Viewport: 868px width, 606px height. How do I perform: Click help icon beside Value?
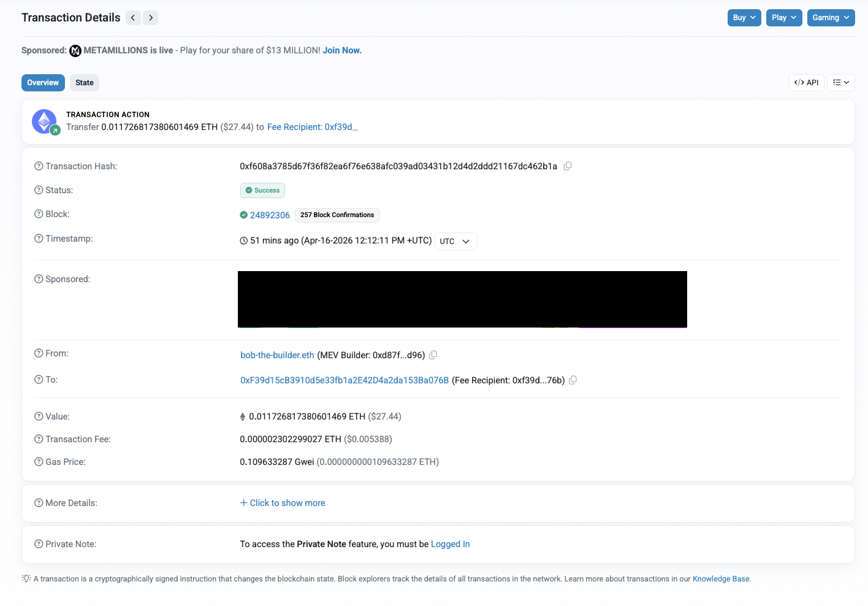click(39, 416)
